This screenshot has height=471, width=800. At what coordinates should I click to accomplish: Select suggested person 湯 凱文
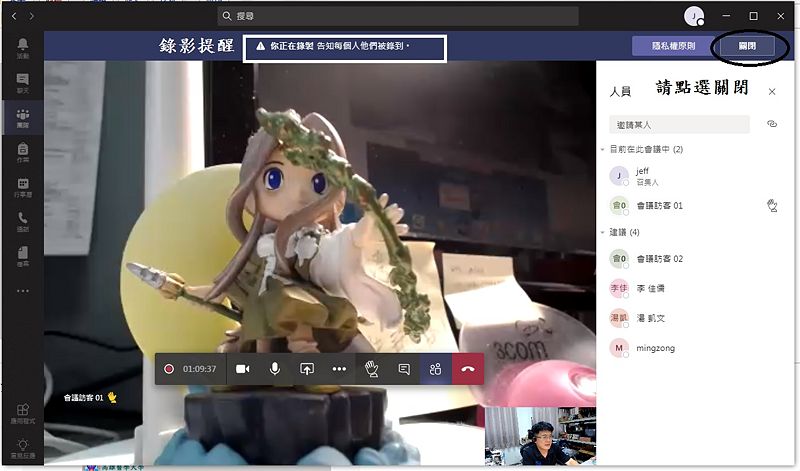coord(695,318)
